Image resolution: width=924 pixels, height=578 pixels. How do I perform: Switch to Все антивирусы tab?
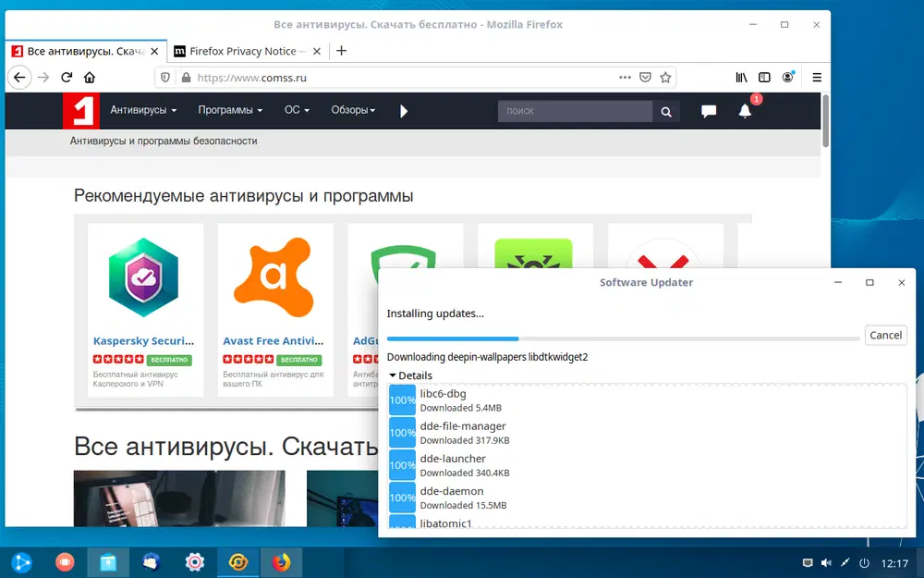(x=85, y=51)
